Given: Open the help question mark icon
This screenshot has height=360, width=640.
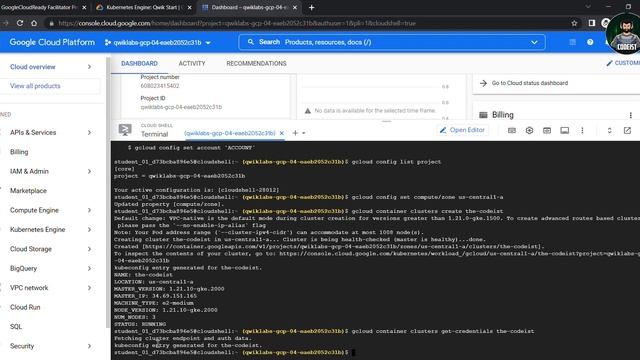Looking at the screenshot, I should click(x=590, y=42).
